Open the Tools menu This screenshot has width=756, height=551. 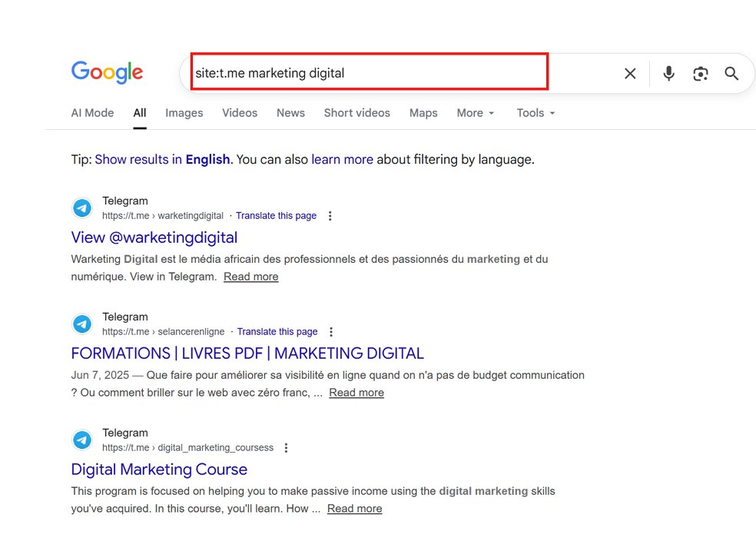535,113
